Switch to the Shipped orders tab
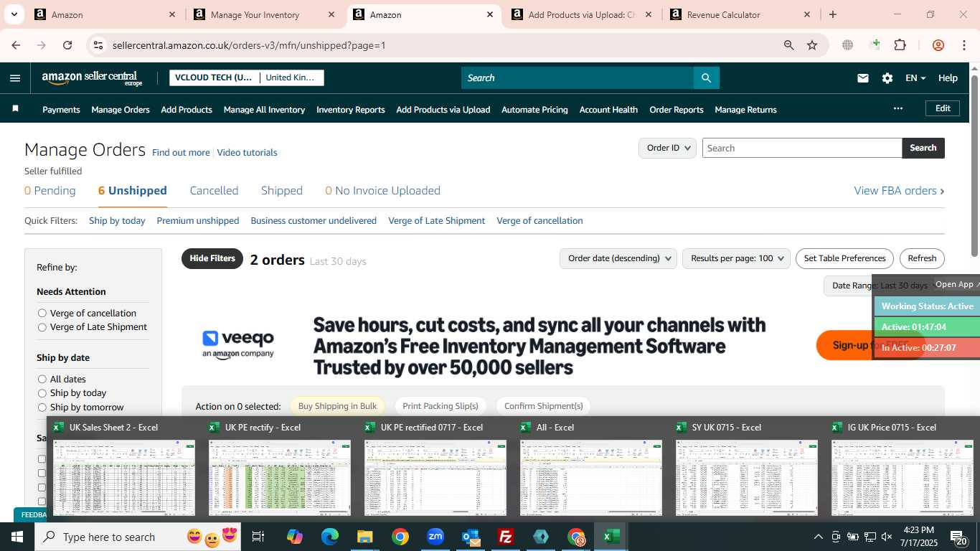The width and height of the screenshot is (980, 551). tap(282, 190)
